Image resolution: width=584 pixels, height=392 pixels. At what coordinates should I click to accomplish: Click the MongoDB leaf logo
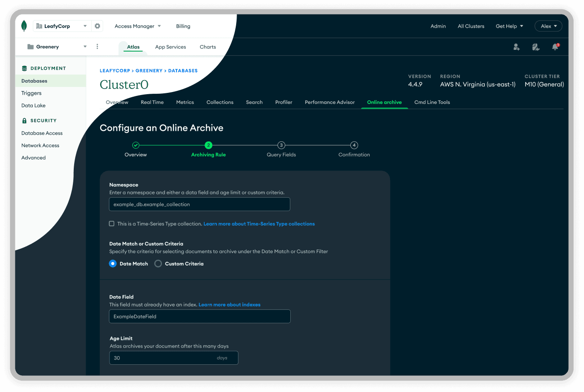(x=24, y=26)
